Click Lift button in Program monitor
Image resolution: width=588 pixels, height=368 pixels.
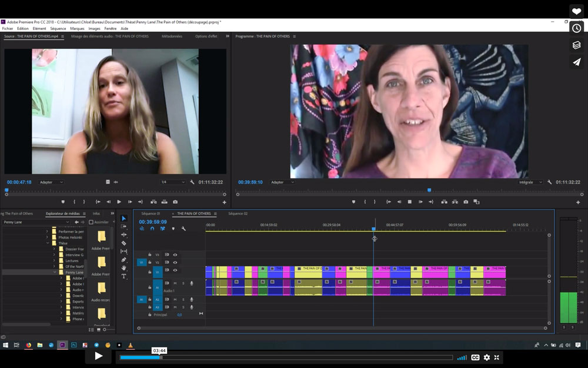tap(444, 202)
